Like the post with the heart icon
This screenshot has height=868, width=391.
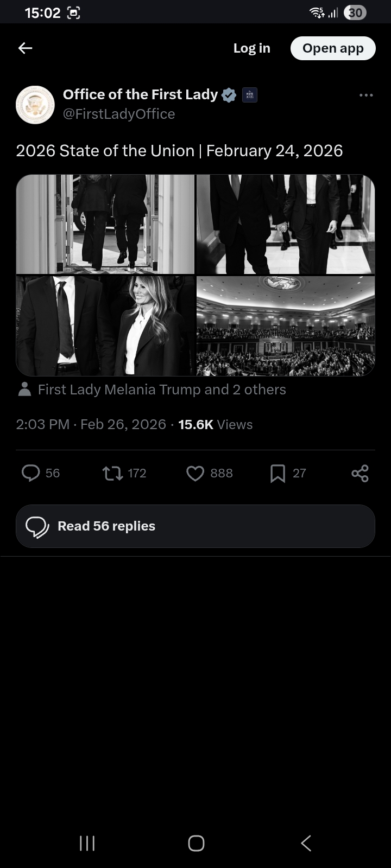195,474
